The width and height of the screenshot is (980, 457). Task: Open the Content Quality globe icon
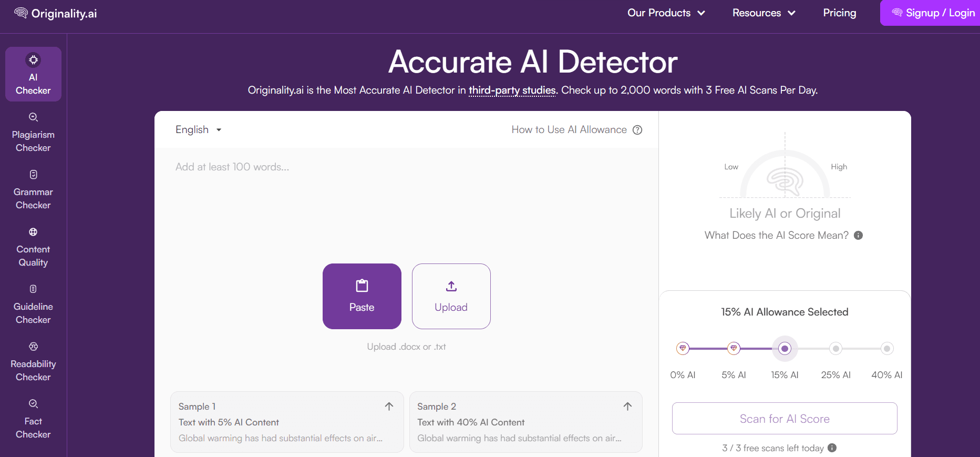33,232
